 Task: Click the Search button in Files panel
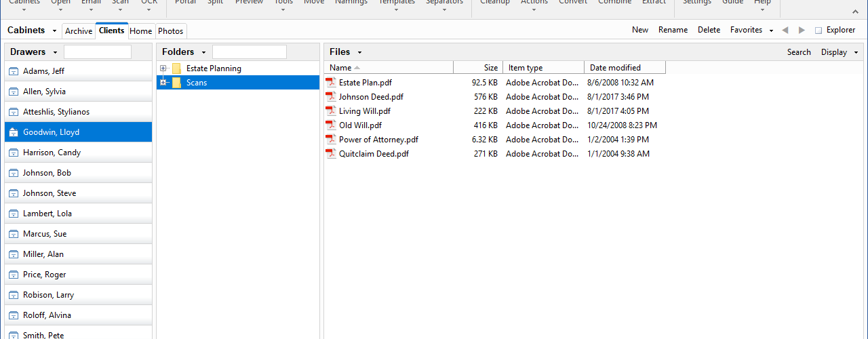coord(799,52)
